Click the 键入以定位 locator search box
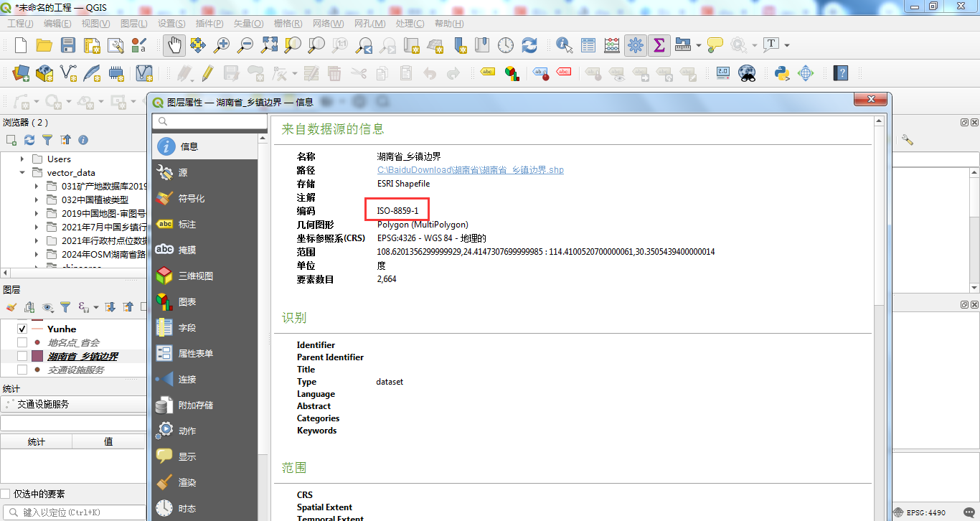 click(x=74, y=512)
